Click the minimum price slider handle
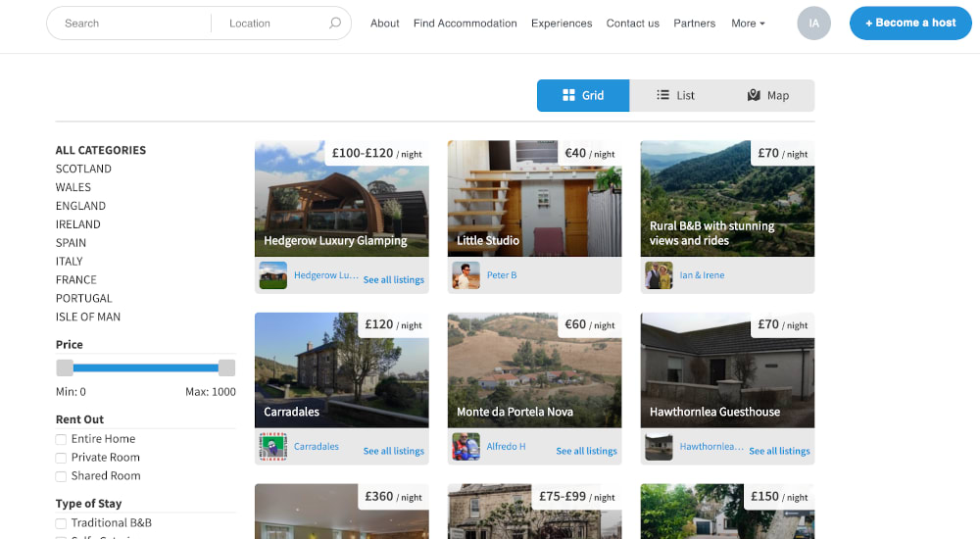 tap(65, 367)
